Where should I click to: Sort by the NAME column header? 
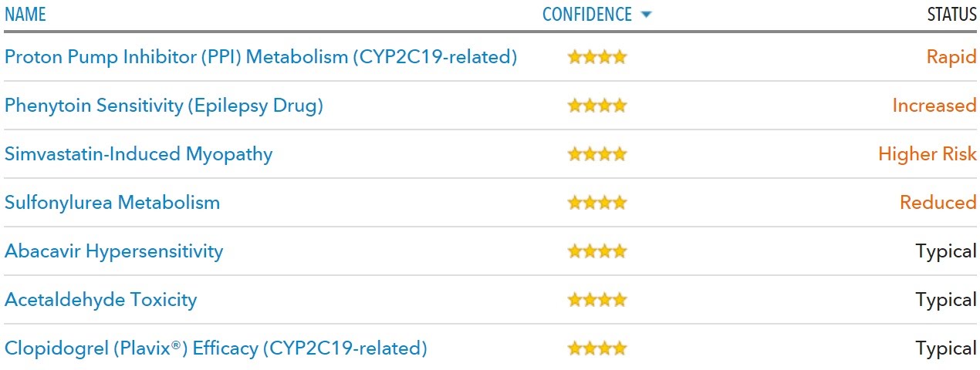[x=25, y=15]
